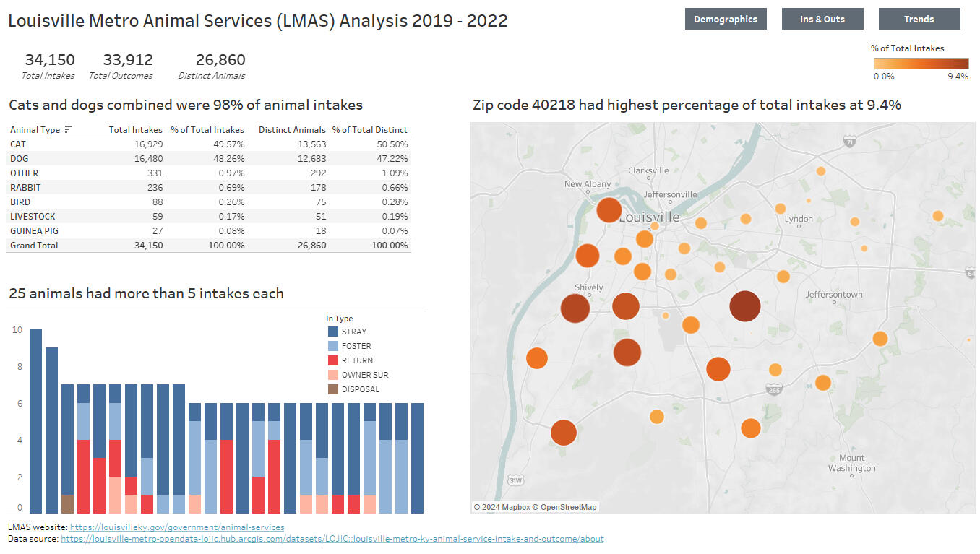Select the map circle below the Shively label
The height and width of the screenshot is (554, 980).
point(575,308)
